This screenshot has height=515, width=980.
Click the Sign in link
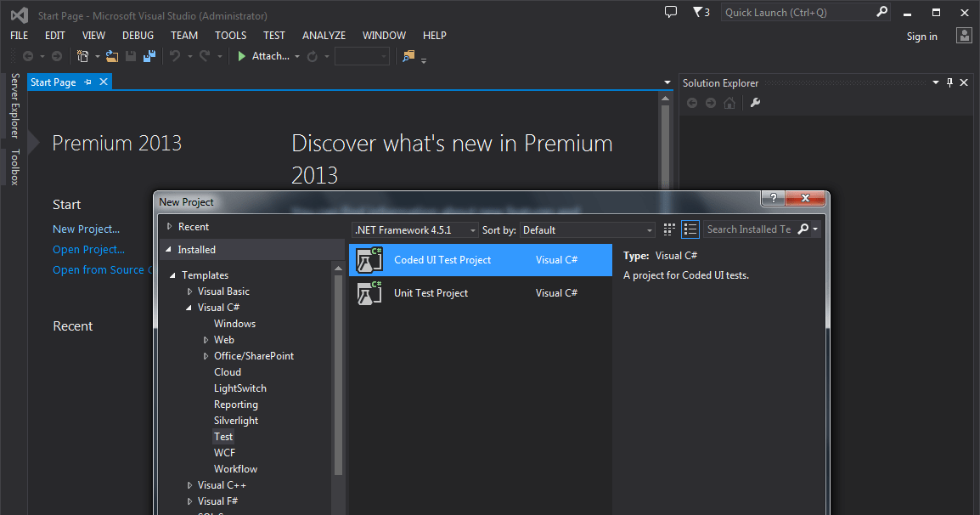coord(921,37)
